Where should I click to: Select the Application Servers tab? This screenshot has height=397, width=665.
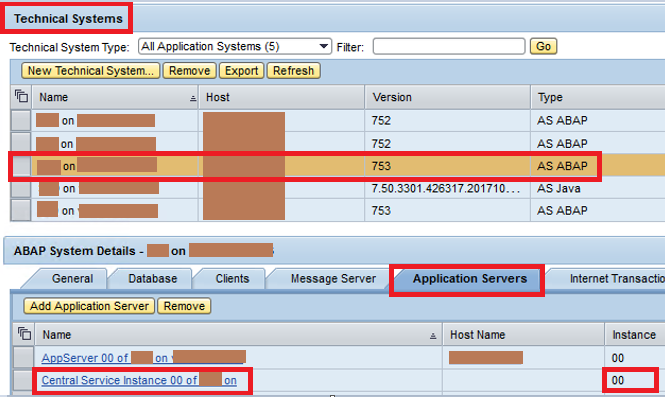(470, 279)
